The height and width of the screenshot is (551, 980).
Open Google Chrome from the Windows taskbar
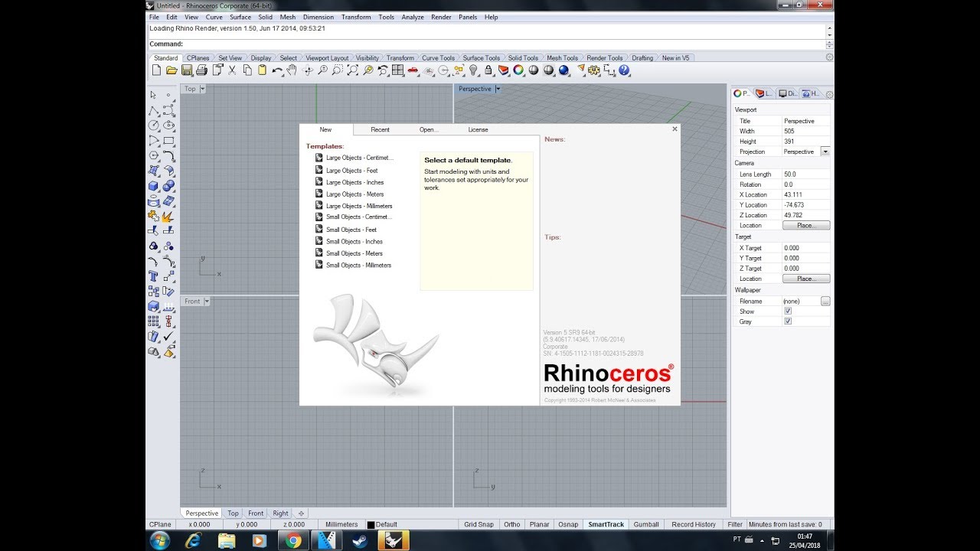(x=293, y=540)
